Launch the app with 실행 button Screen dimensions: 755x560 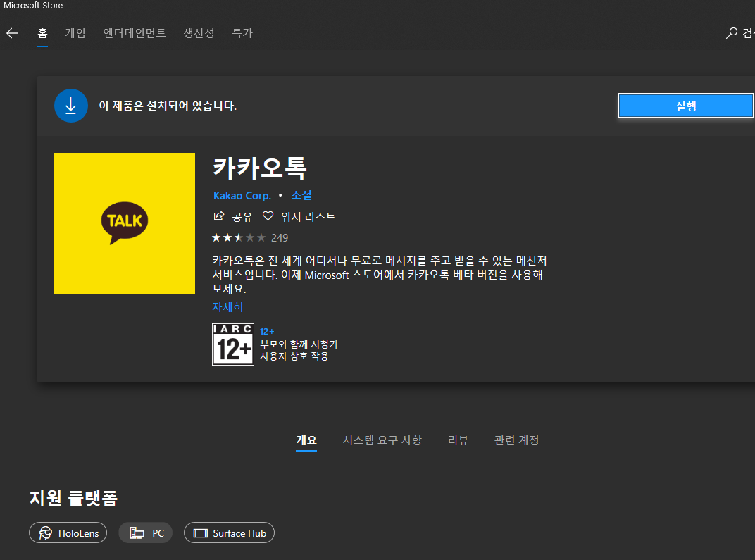(x=686, y=106)
